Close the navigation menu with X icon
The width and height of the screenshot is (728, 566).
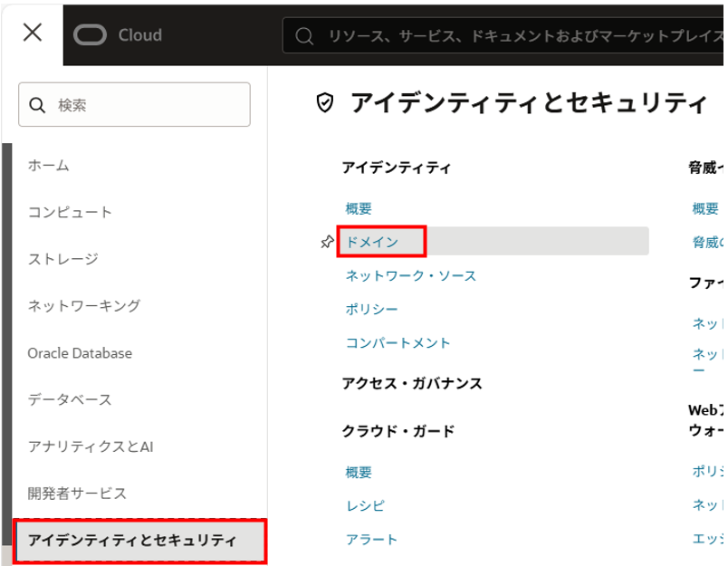tap(32, 34)
